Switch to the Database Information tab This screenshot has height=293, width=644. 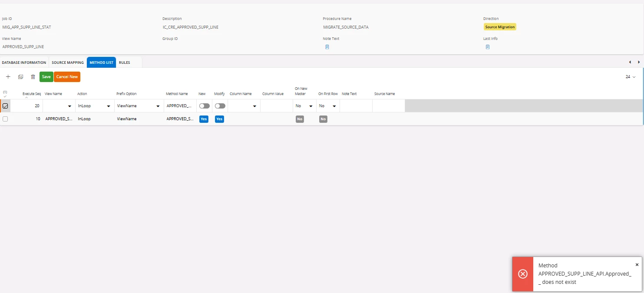click(x=24, y=63)
